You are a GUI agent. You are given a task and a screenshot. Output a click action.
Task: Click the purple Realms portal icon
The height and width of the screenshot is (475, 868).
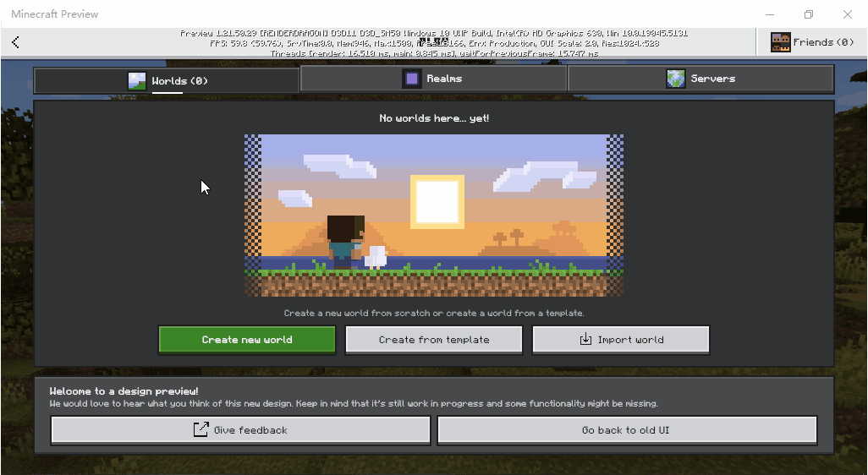click(x=411, y=79)
